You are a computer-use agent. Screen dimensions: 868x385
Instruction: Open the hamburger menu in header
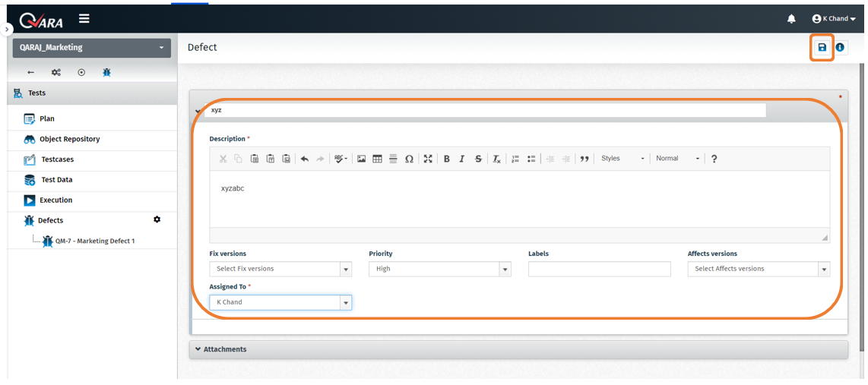(84, 19)
